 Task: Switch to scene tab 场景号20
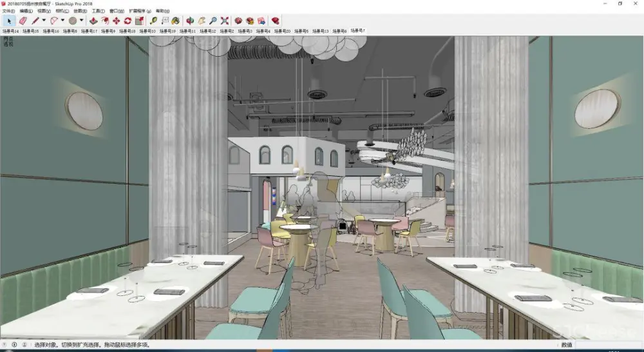[282, 31]
